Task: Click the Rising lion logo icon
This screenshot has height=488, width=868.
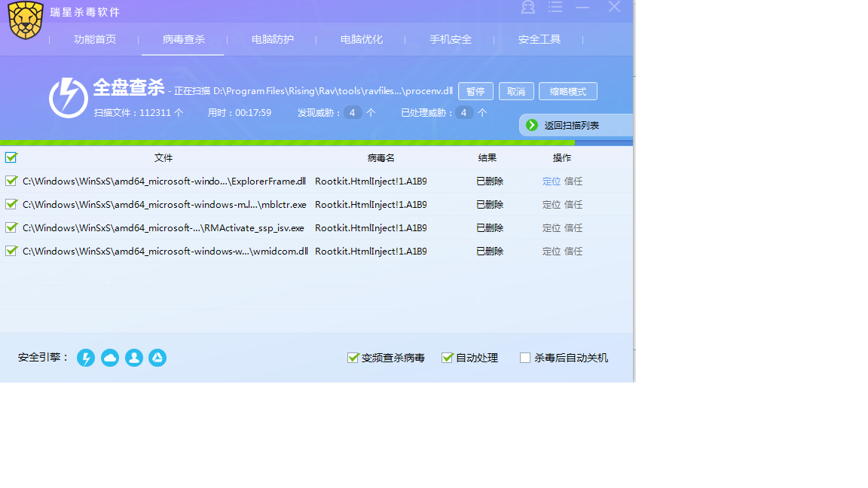Action: pos(26,20)
